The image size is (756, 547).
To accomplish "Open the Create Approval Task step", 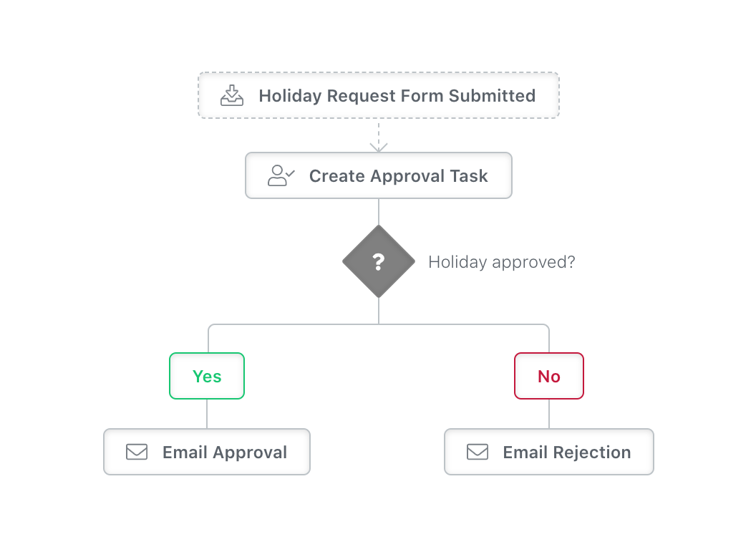I will 379,175.
